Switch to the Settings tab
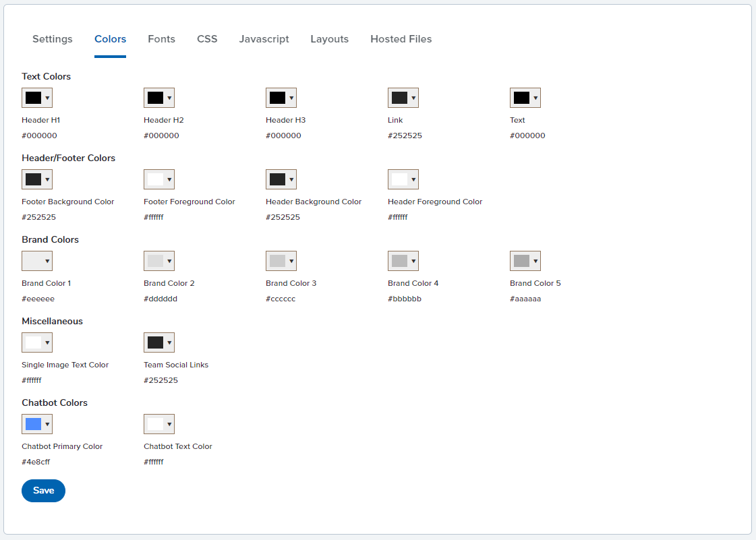This screenshot has width=756, height=540. [53, 39]
